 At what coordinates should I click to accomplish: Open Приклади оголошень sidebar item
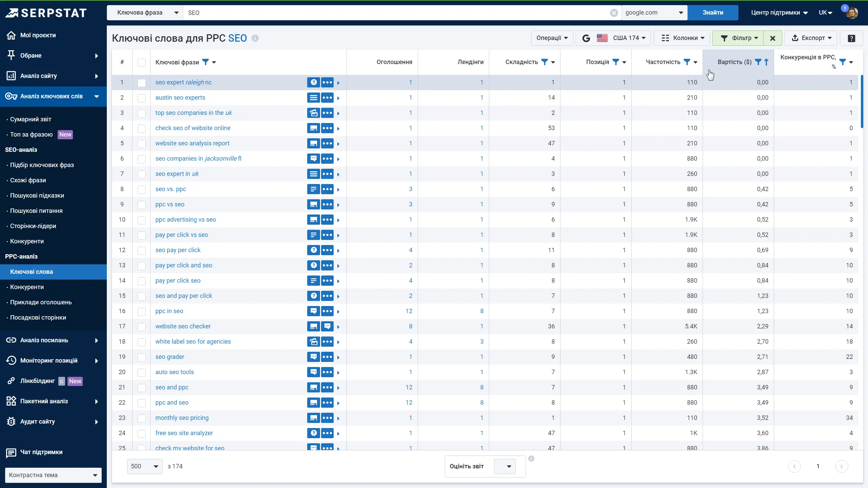coord(41,302)
